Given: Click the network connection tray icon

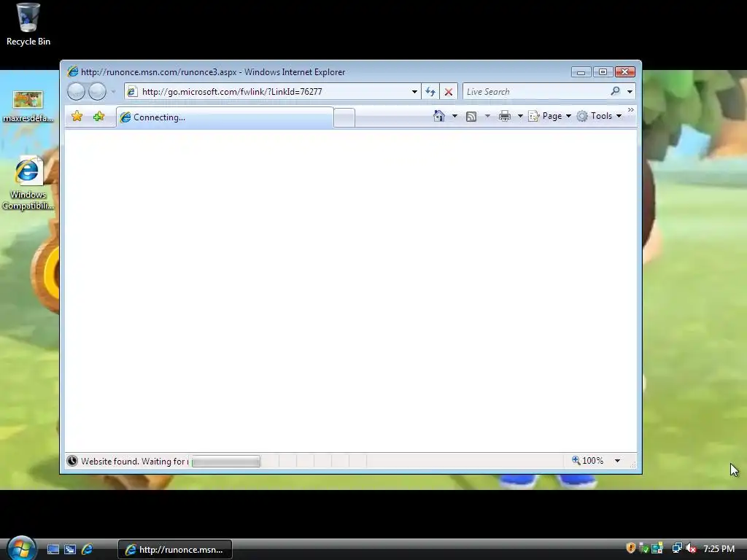Looking at the screenshot, I should tap(676, 548).
